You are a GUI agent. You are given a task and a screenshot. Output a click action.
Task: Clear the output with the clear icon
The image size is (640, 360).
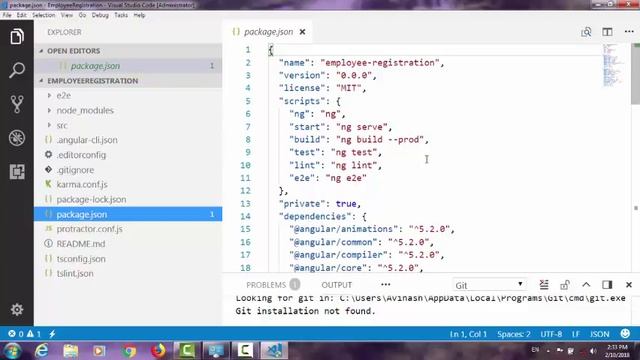point(544,284)
